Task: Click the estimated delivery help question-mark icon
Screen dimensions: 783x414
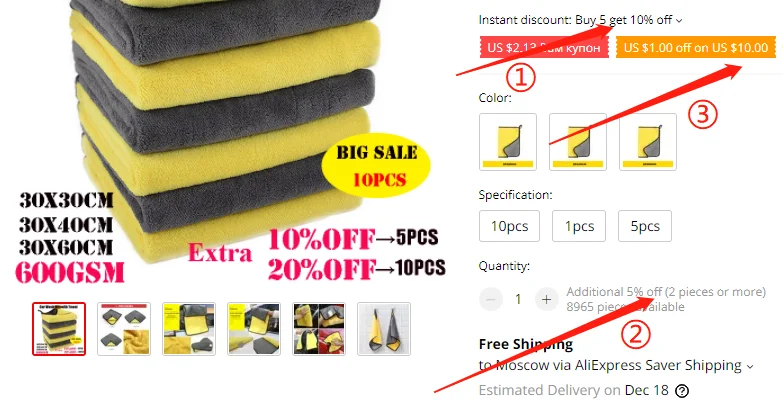Action: (x=682, y=391)
